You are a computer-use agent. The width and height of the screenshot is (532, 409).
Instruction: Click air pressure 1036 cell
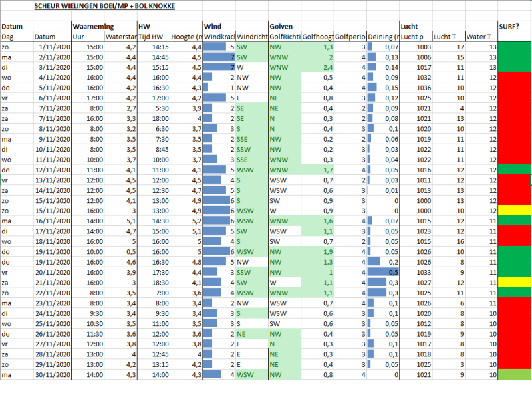click(416, 88)
